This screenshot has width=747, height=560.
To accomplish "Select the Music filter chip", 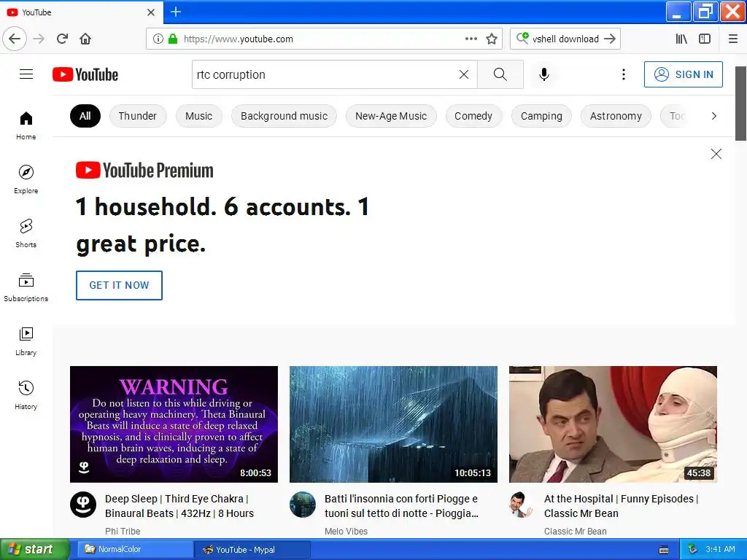I will coord(198,116).
